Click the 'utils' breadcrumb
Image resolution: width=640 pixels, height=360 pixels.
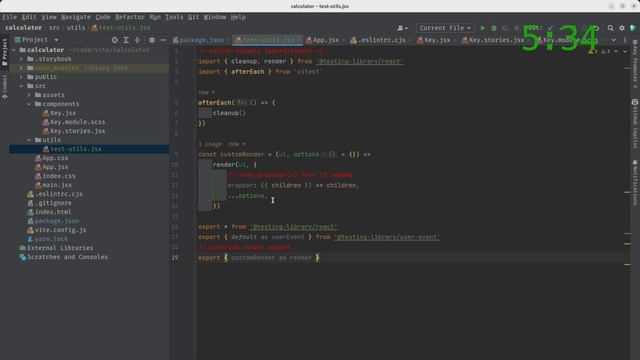pyautogui.click(x=76, y=28)
